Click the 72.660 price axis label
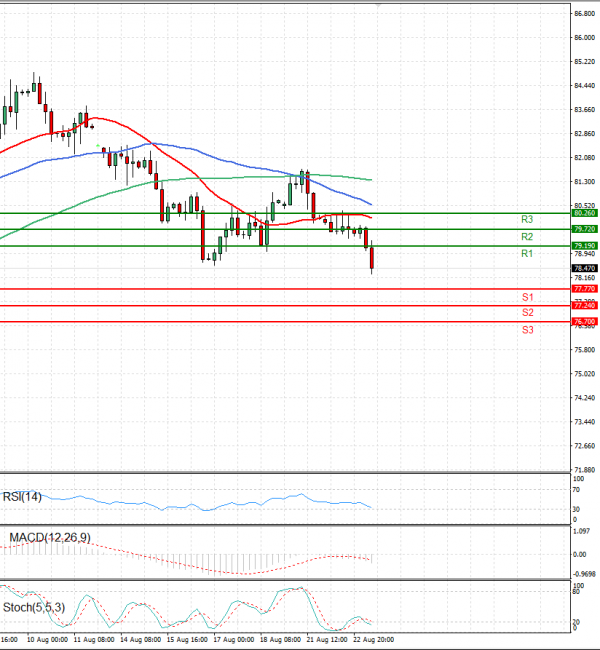The width and height of the screenshot is (600, 650). (x=584, y=446)
